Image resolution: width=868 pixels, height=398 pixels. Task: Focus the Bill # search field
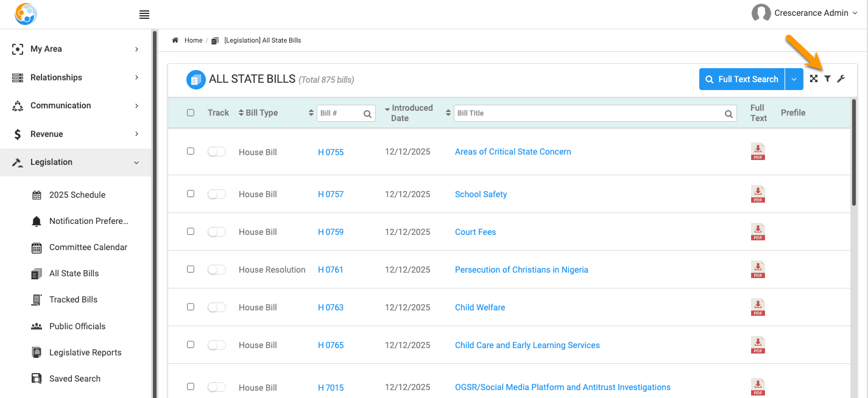click(x=346, y=113)
